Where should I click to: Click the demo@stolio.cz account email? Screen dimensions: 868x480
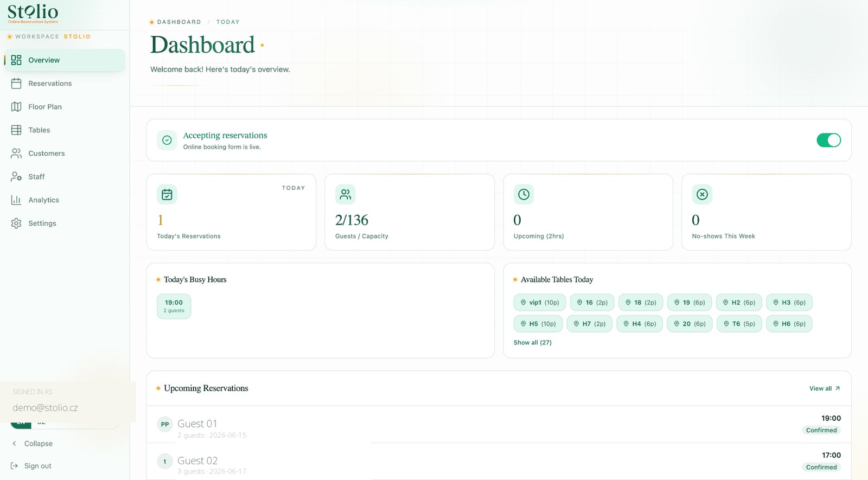coord(45,408)
